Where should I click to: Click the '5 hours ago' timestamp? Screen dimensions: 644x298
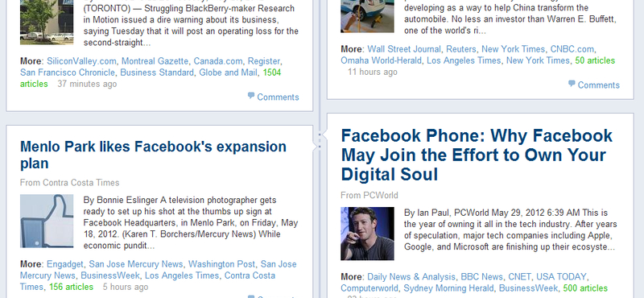coord(126,287)
